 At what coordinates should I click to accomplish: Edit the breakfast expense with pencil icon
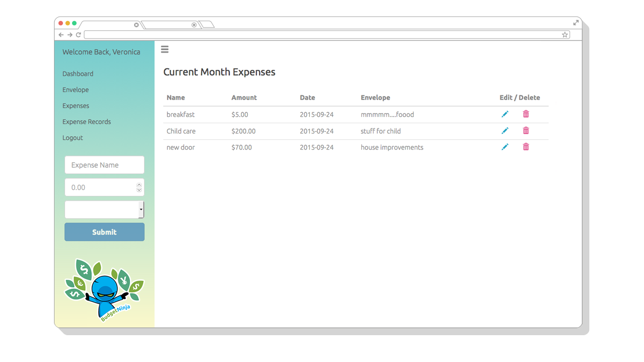pos(505,114)
